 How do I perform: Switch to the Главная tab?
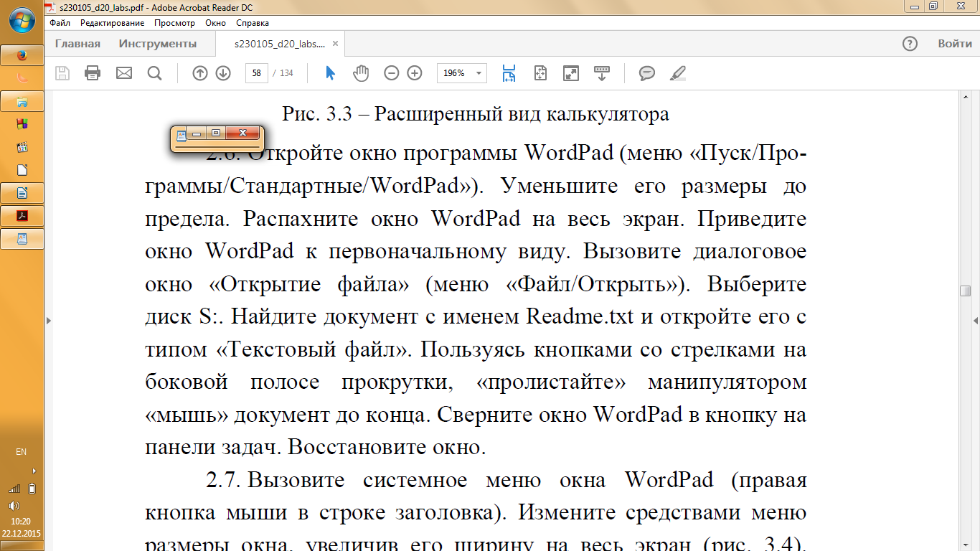point(77,44)
